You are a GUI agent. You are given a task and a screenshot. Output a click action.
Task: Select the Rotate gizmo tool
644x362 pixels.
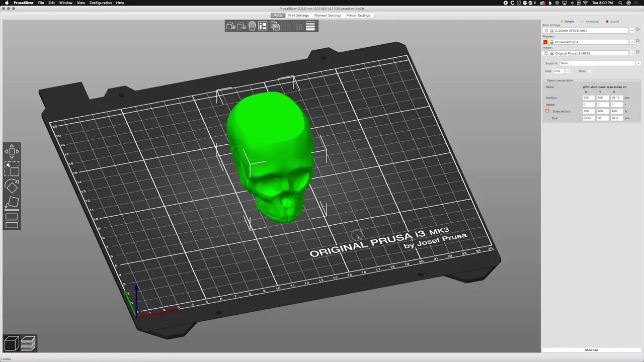(12, 187)
